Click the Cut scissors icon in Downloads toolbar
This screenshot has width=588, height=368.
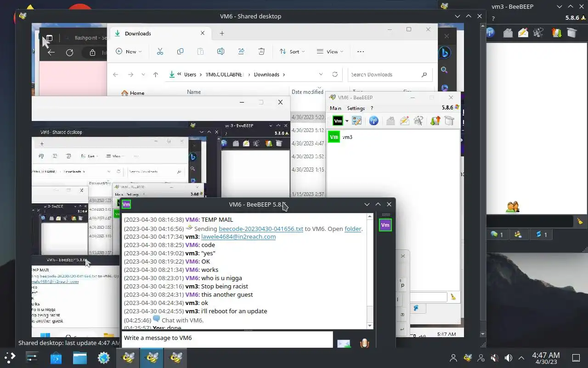(x=160, y=52)
